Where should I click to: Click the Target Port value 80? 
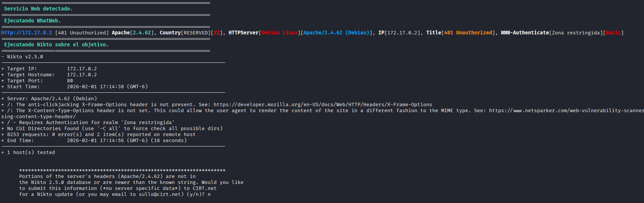(70, 81)
